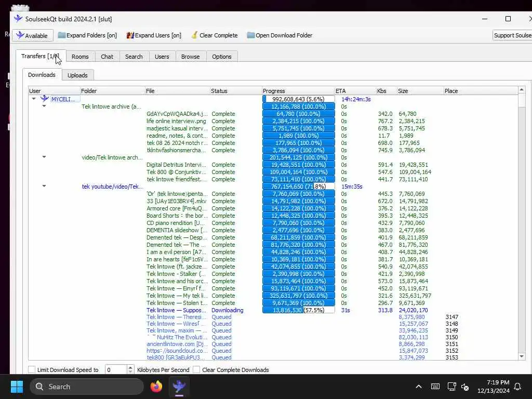Sort by the Place column header
Screen dimensions: 532x399
[481, 91]
